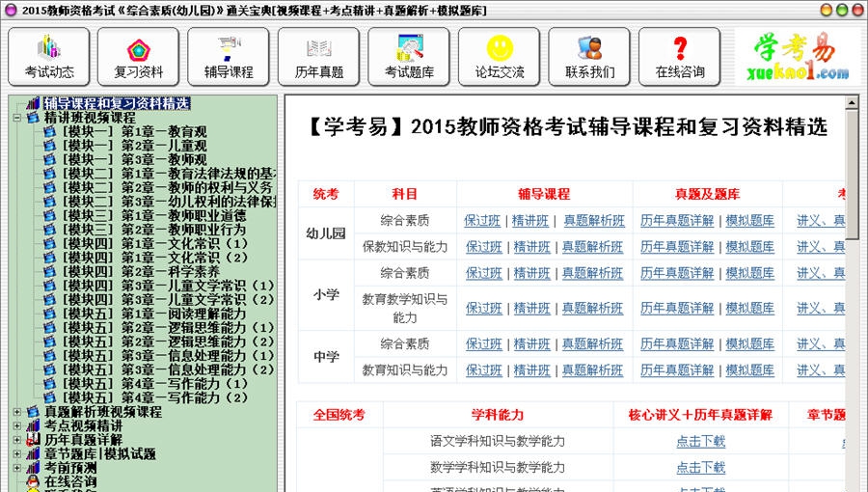Expand the 考点视频精讲 tree node

point(18,425)
